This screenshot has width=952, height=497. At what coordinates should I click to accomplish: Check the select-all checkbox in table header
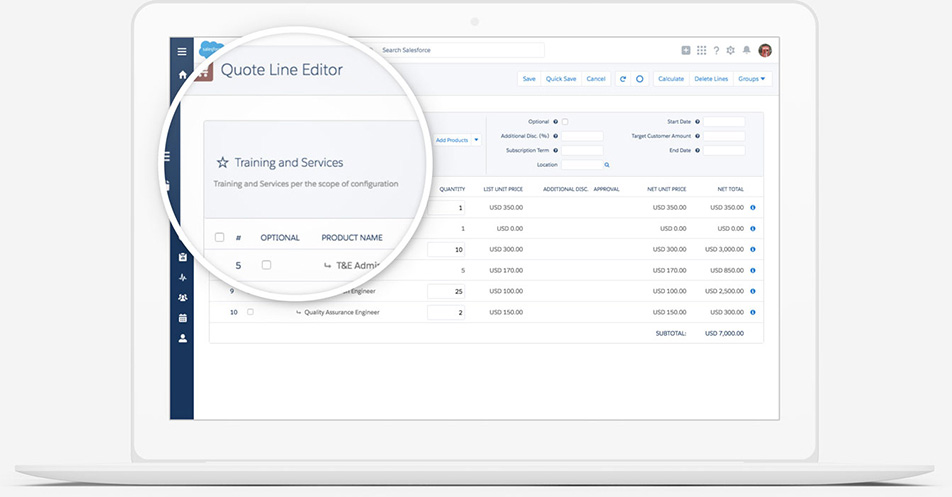tap(220, 238)
